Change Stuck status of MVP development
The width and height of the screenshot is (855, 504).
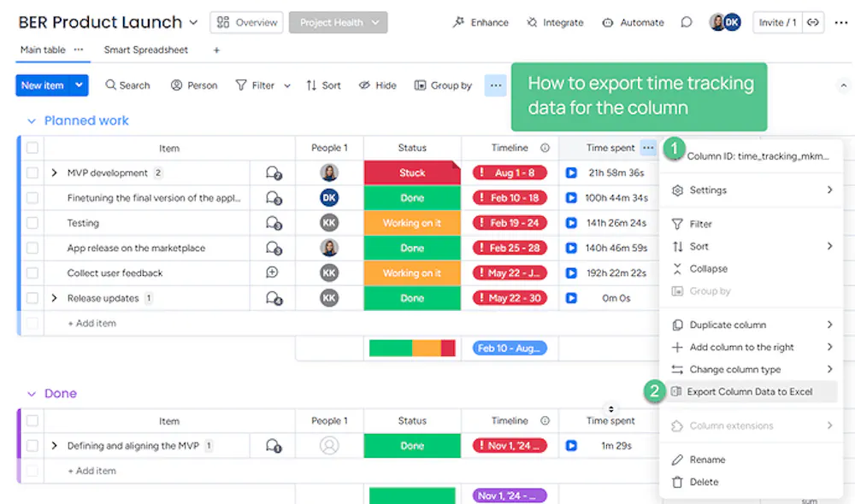(412, 173)
